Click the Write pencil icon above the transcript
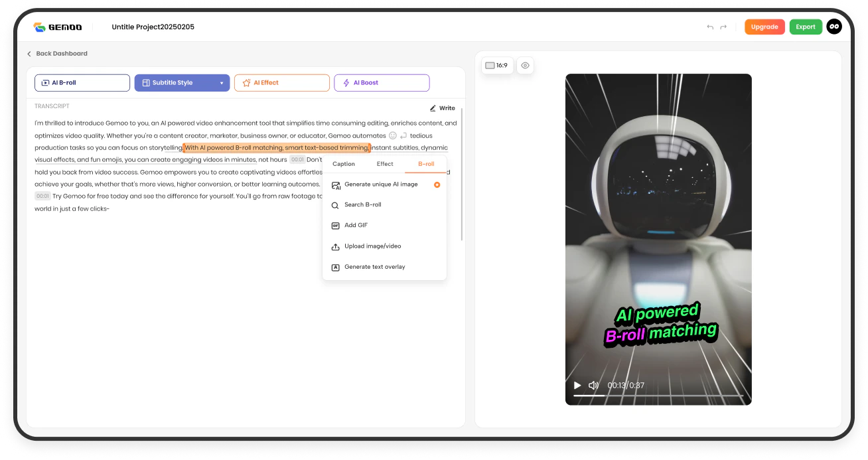 click(433, 108)
